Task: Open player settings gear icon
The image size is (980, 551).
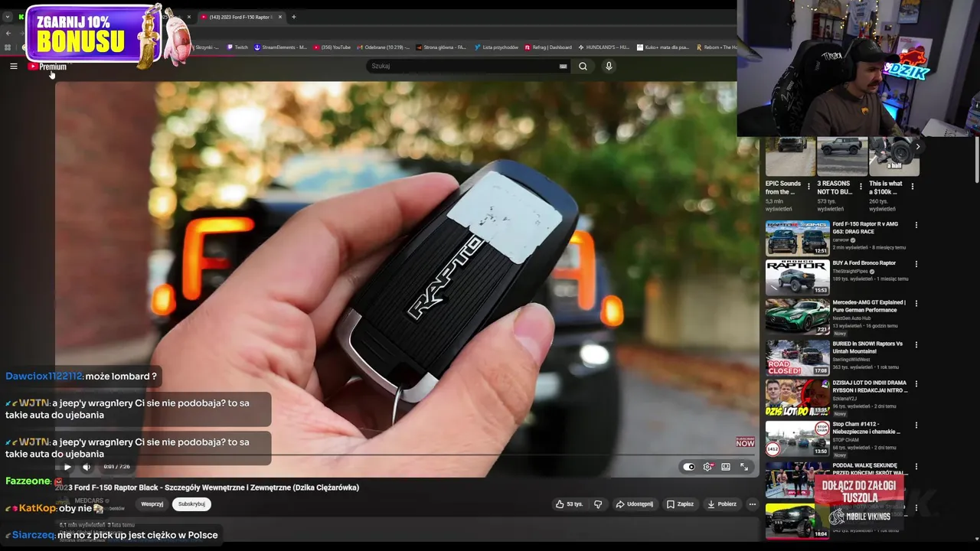Action: click(x=707, y=467)
